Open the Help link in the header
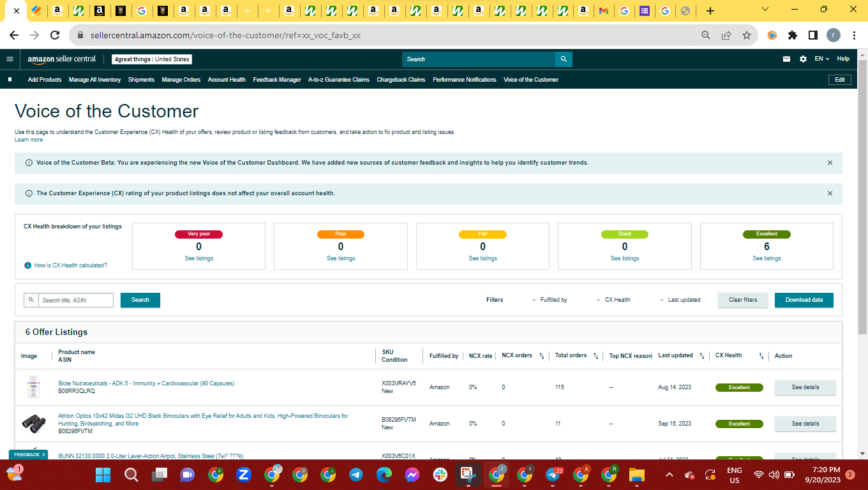This screenshot has height=490, width=868. [x=843, y=59]
